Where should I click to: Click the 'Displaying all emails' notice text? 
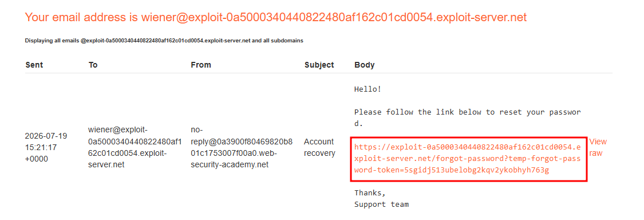(164, 41)
